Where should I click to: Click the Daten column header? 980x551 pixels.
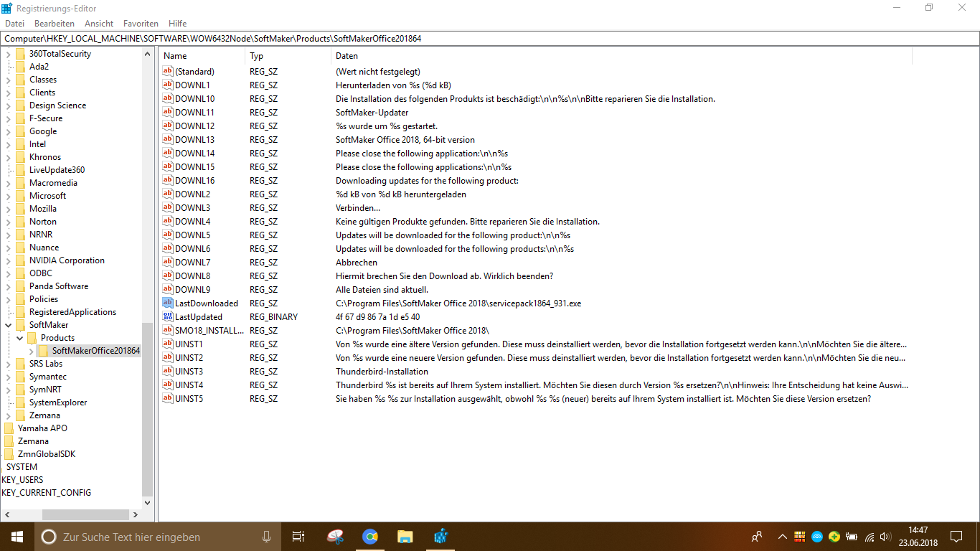pyautogui.click(x=621, y=56)
